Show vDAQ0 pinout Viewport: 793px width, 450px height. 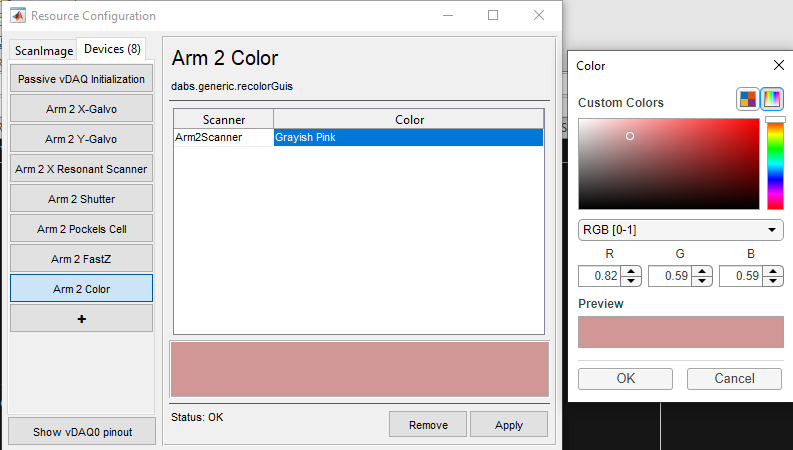[x=82, y=432]
